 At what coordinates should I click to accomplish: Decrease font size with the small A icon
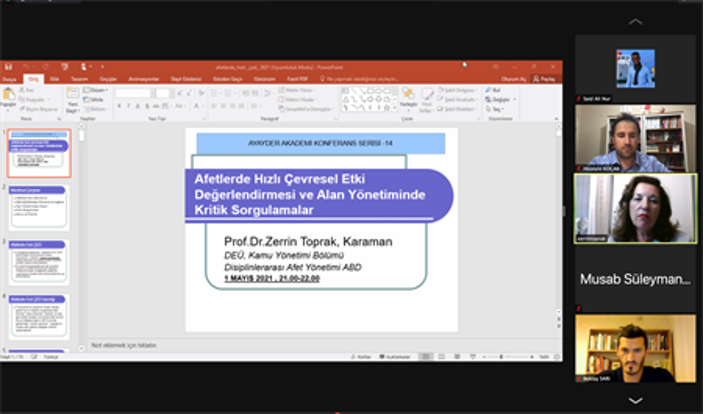coord(189,93)
